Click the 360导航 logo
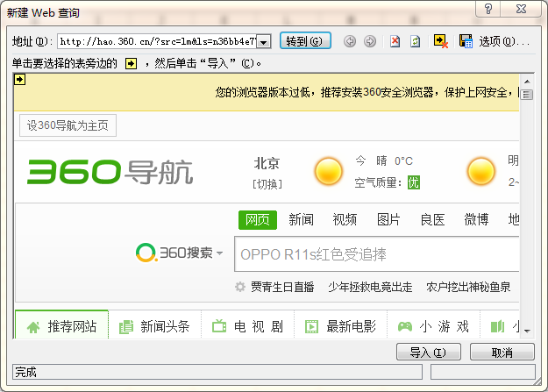 (x=110, y=172)
